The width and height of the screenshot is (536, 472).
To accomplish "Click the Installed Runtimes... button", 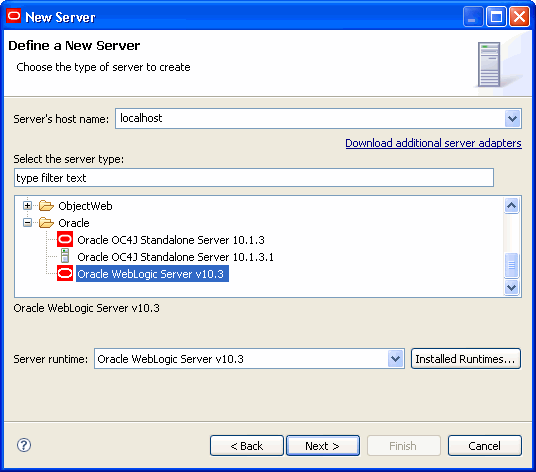I will pos(466,359).
